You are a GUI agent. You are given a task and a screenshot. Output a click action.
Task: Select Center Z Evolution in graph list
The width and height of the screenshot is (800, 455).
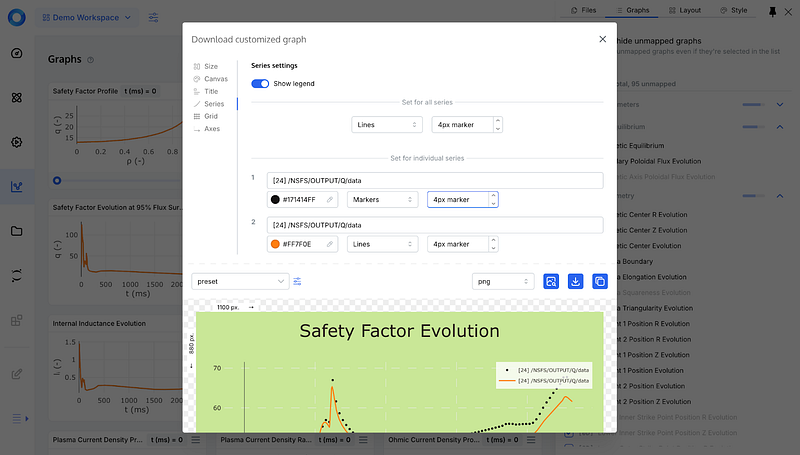click(x=653, y=230)
